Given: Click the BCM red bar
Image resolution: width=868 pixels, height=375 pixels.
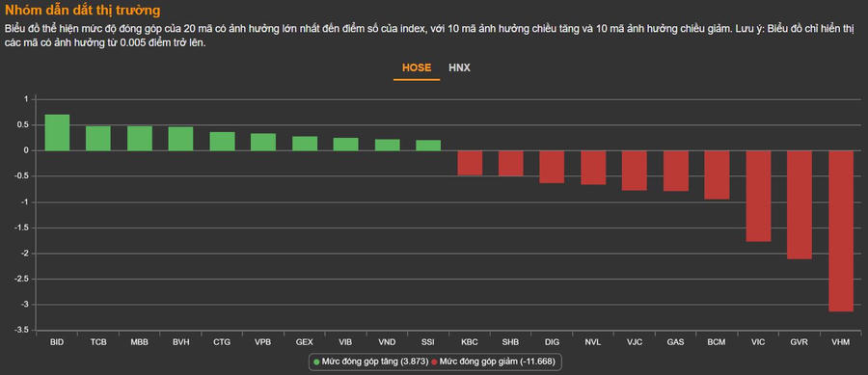Looking at the screenshot, I should (x=717, y=174).
